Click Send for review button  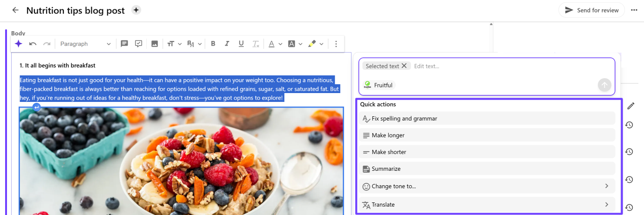592,10
